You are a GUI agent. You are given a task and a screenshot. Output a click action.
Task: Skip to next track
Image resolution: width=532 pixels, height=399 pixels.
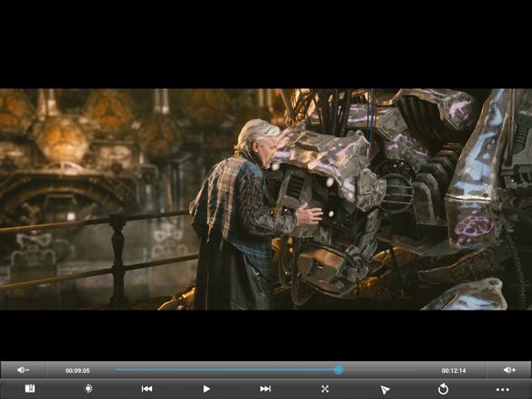point(265,389)
